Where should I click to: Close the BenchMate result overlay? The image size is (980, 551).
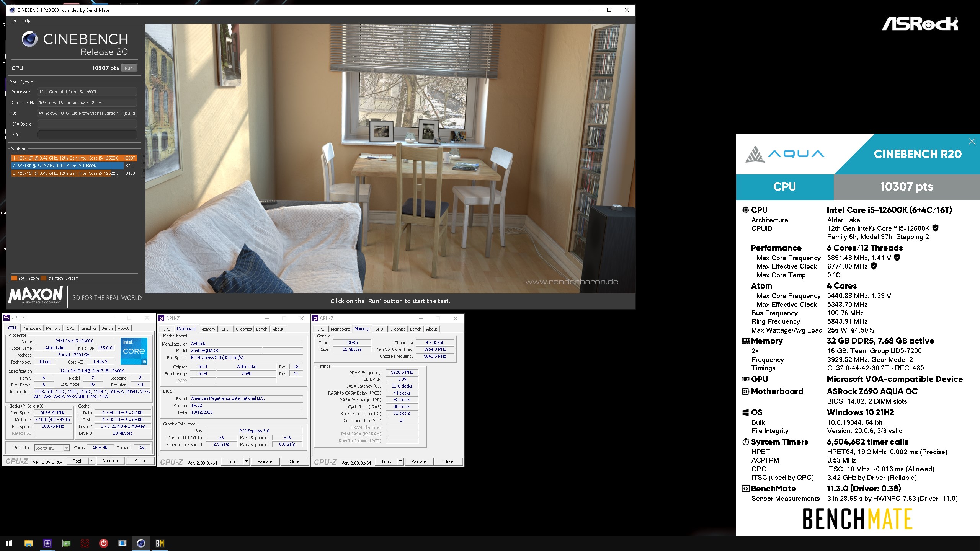point(972,142)
